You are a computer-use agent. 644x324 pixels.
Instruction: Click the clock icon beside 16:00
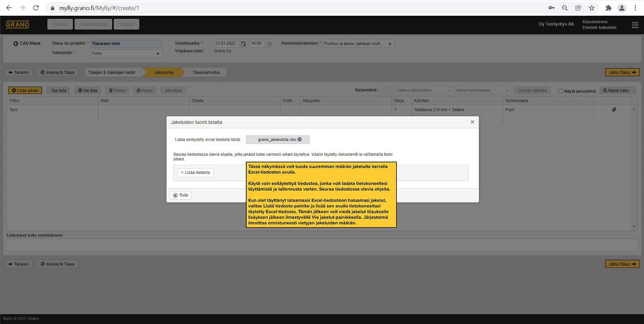(x=269, y=44)
